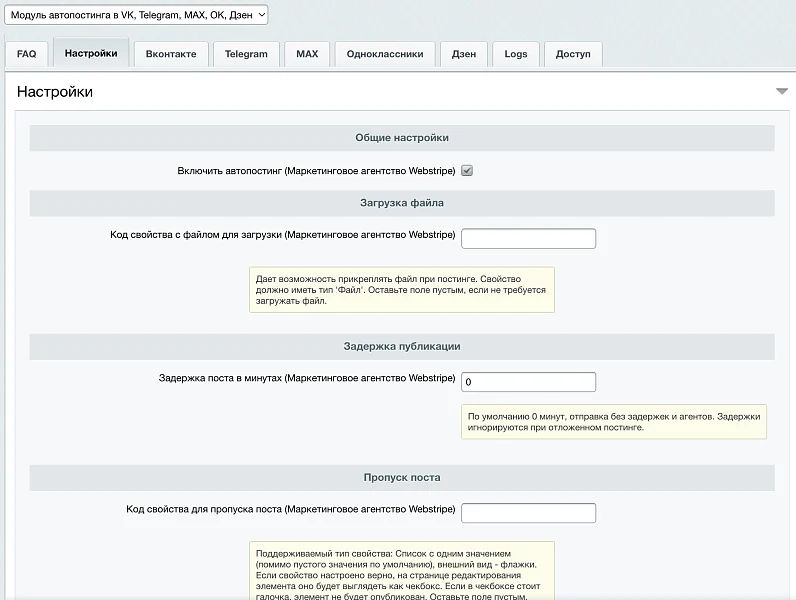The width and height of the screenshot is (796, 600).
Task: Focus the skip post property code field
Action: click(x=528, y=513)
